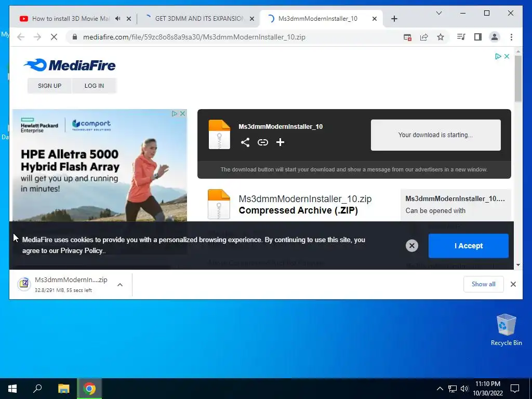
Task: Share the Ms3dmmModernInstaller_10 file
Action: pos(245,142)
